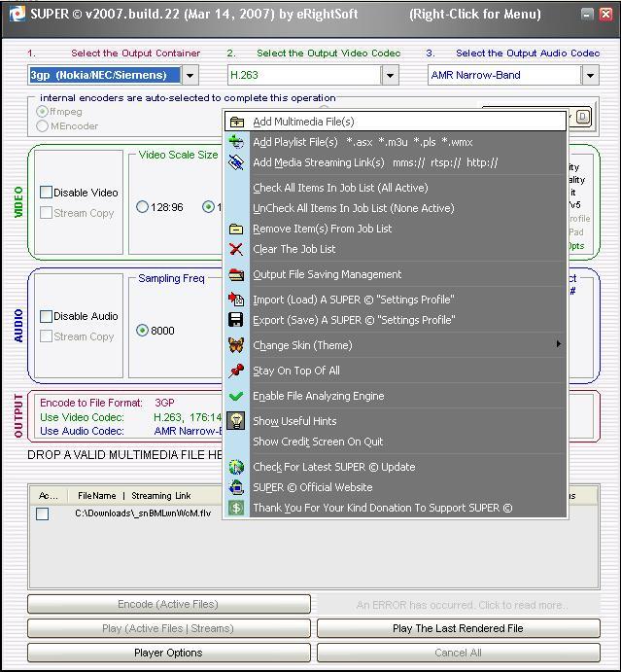Click the Import Settings Profile icon

tap(236, 300)
